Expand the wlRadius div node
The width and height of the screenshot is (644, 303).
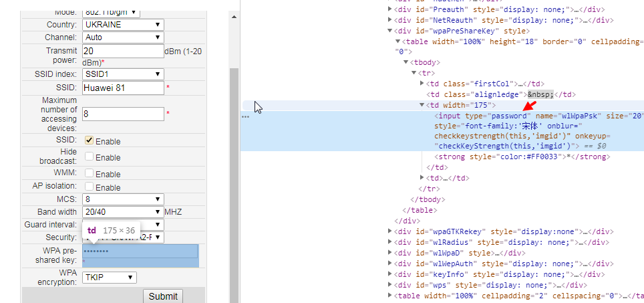point(391,242)
